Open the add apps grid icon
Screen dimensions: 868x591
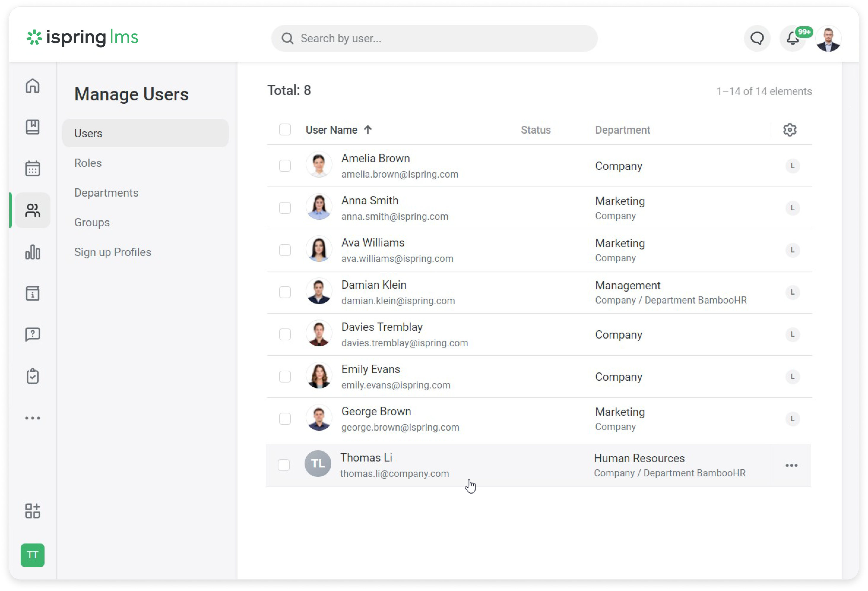tap(32, 511)
